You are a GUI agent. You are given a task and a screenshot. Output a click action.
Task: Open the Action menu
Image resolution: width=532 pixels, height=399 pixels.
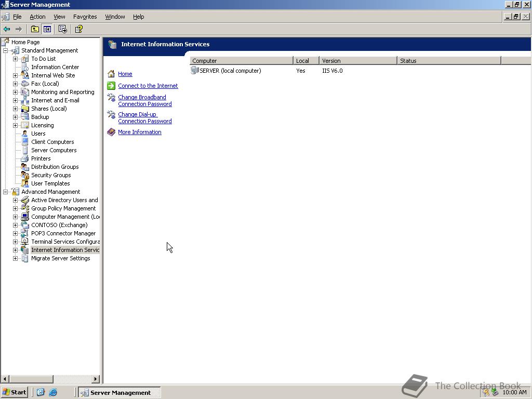click(37, 17)
